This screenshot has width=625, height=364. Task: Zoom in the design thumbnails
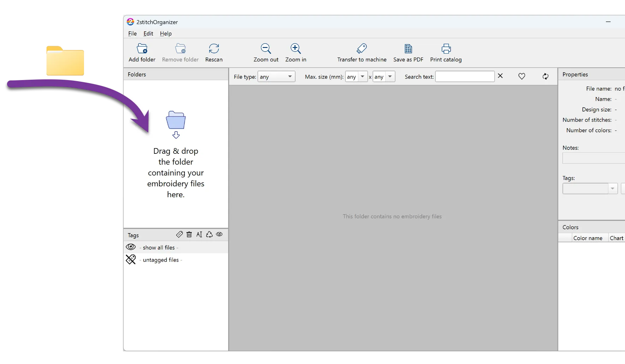(296, 48)
